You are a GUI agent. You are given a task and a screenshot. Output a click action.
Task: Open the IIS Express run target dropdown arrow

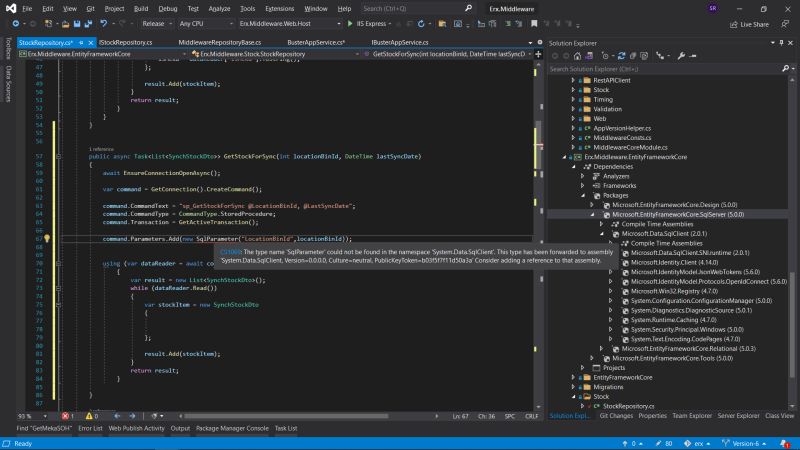[390, 23]
